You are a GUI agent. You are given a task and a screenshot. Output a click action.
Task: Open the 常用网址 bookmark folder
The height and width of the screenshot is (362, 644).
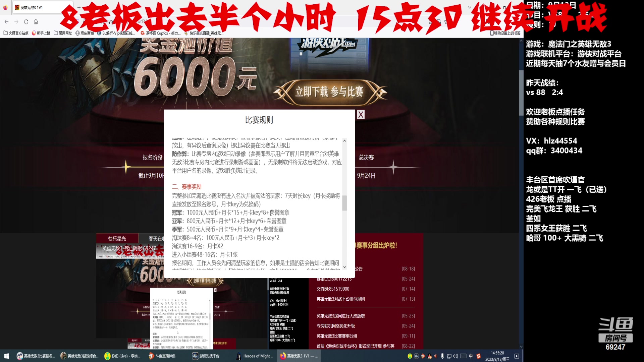point(63,33)
